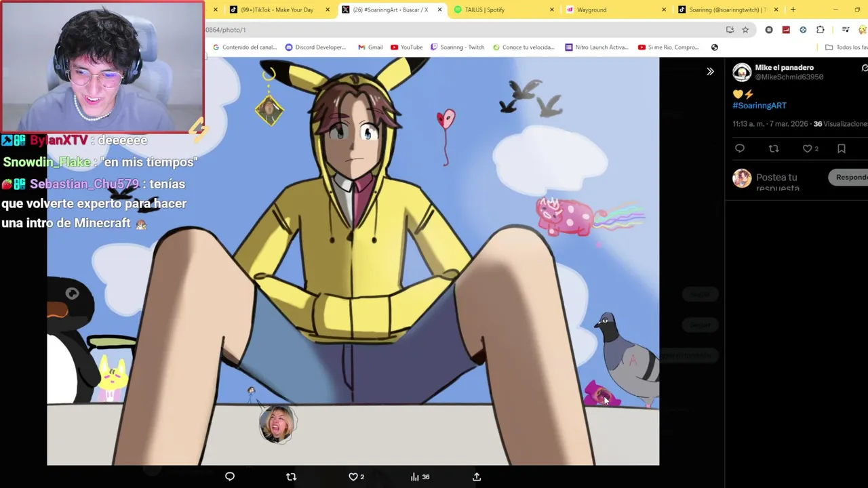Open the media control icon in toolbar
The width and height of the screenshot is (868, 488).
coord(845,30)
